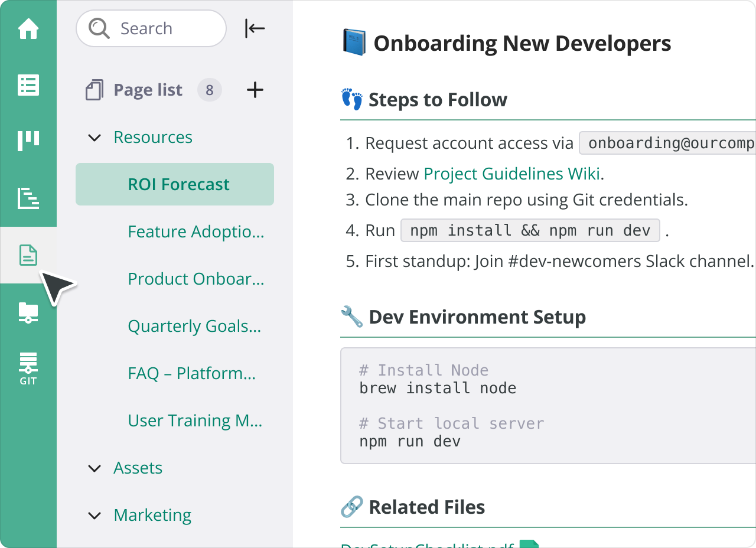The width and height of the screenshot is (756, 548).
Task: Open the Kanban board icon
Action: [28, 141]
